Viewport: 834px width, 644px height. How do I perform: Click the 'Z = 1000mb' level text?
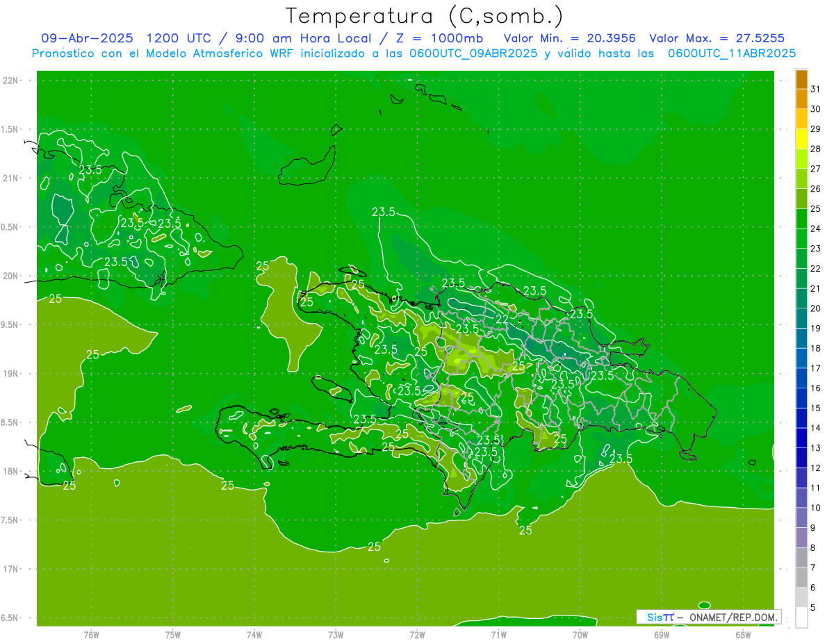[439, 38]
